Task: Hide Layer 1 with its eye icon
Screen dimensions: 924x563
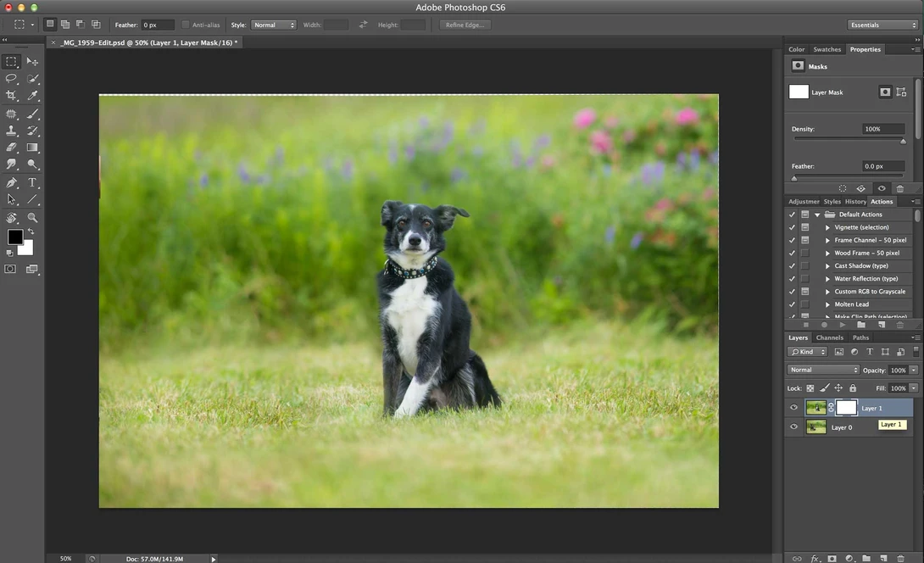Action: tap(793, 407)
